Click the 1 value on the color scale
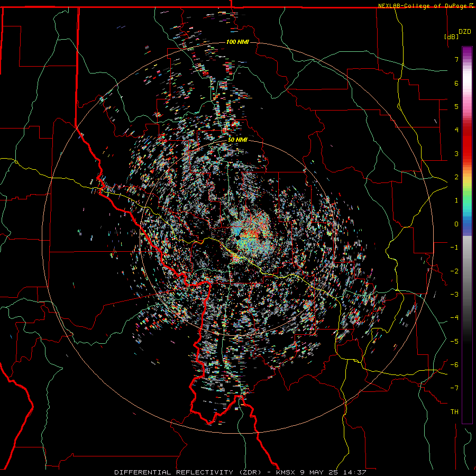 pyautogui.click(x=456, y=200)
